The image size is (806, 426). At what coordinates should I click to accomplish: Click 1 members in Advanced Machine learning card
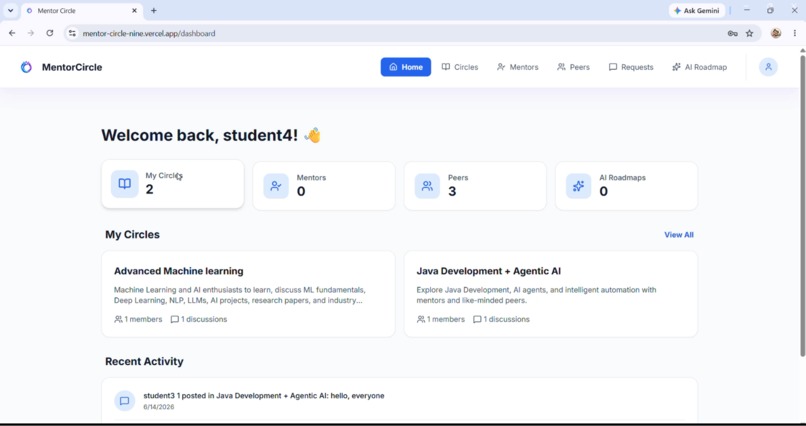pos(138,319)
